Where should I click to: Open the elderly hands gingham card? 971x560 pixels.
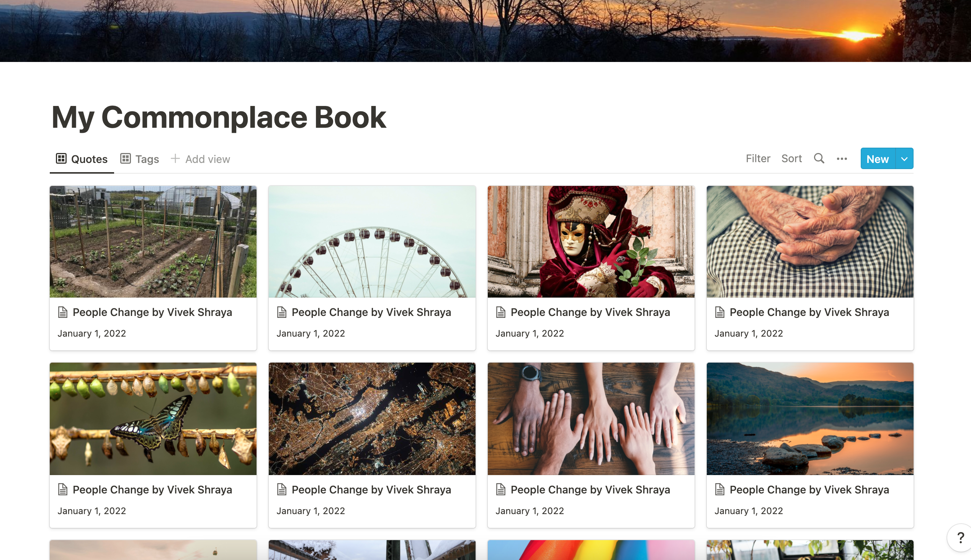coord(810,241)
